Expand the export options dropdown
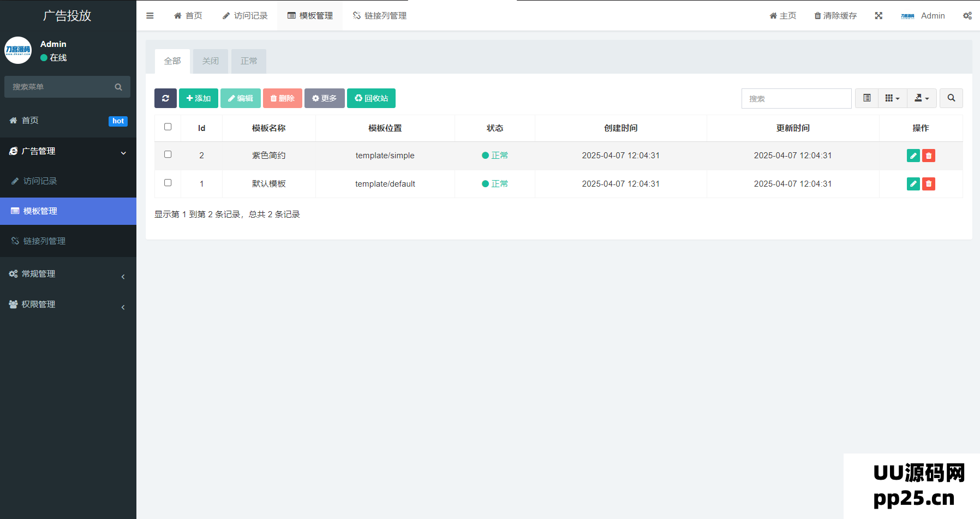Image resolution: width=980 pixels, height=519 pixels. click(x=922, y=98)
